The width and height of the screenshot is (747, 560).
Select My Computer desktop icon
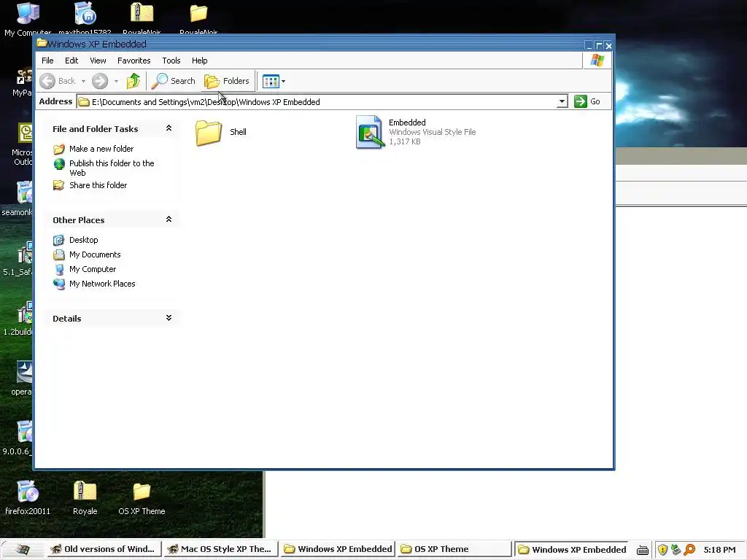(x=28, y=18)
